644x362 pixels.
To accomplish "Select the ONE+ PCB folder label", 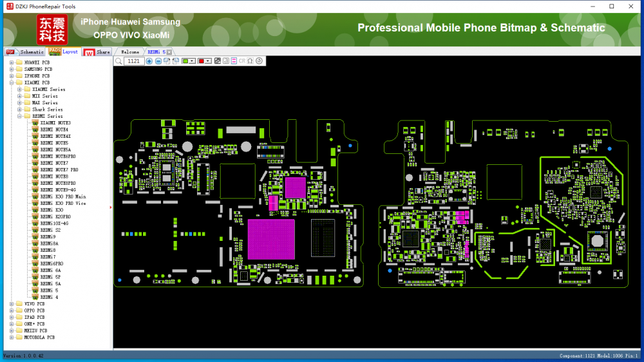I will pos(34,324).
